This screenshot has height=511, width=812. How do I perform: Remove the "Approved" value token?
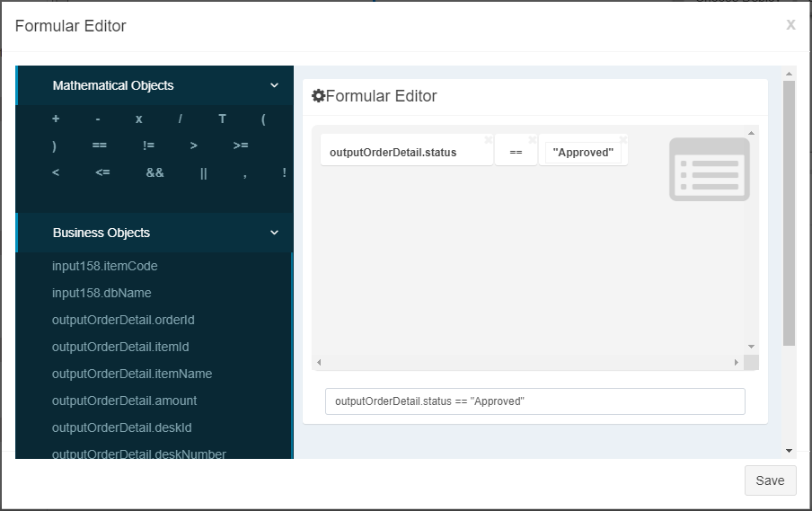[x=623, y=140]
